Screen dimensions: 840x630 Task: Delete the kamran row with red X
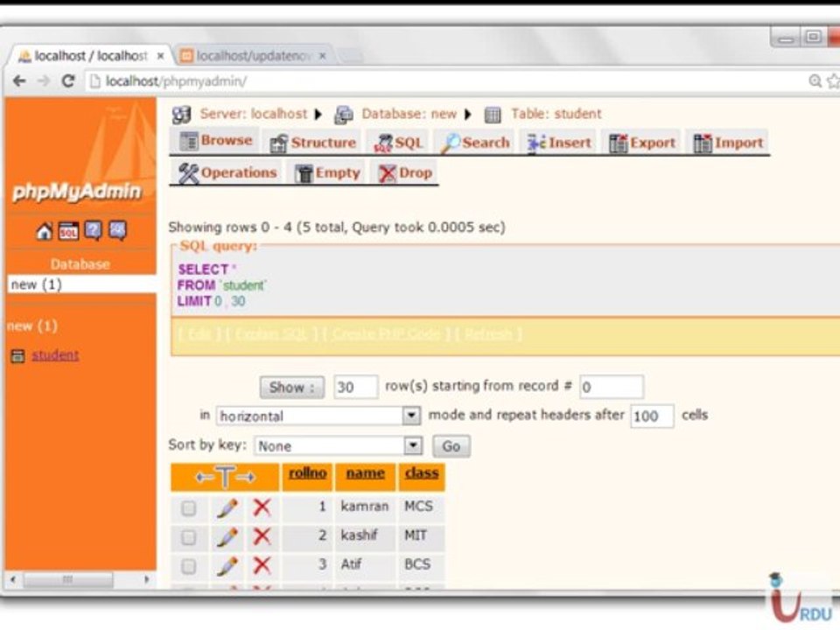click(x=262, y=507)
